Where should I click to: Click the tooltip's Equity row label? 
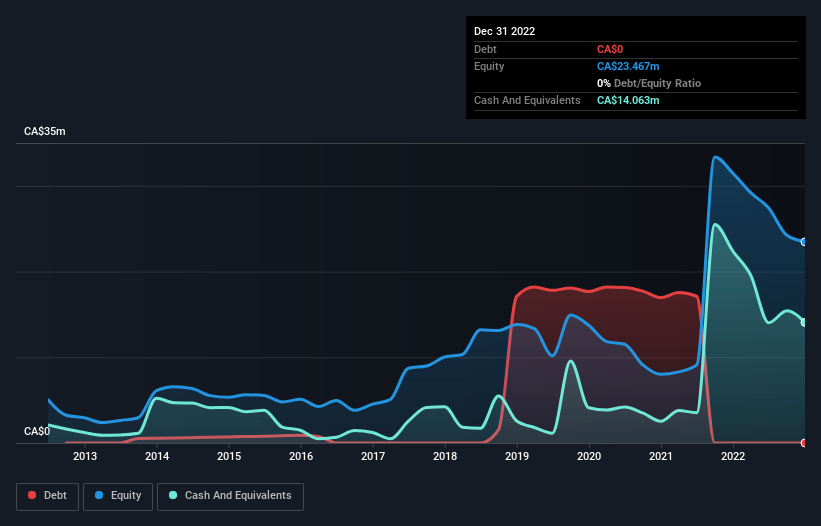click(489, 66)
